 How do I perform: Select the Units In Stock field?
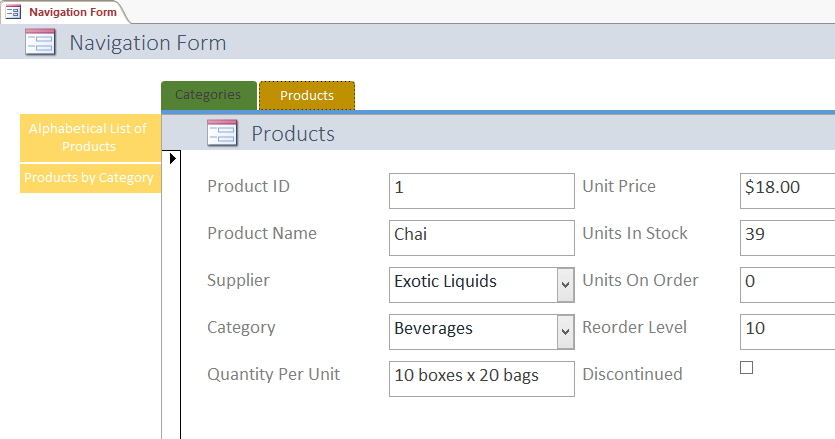(x=788, y=238)
